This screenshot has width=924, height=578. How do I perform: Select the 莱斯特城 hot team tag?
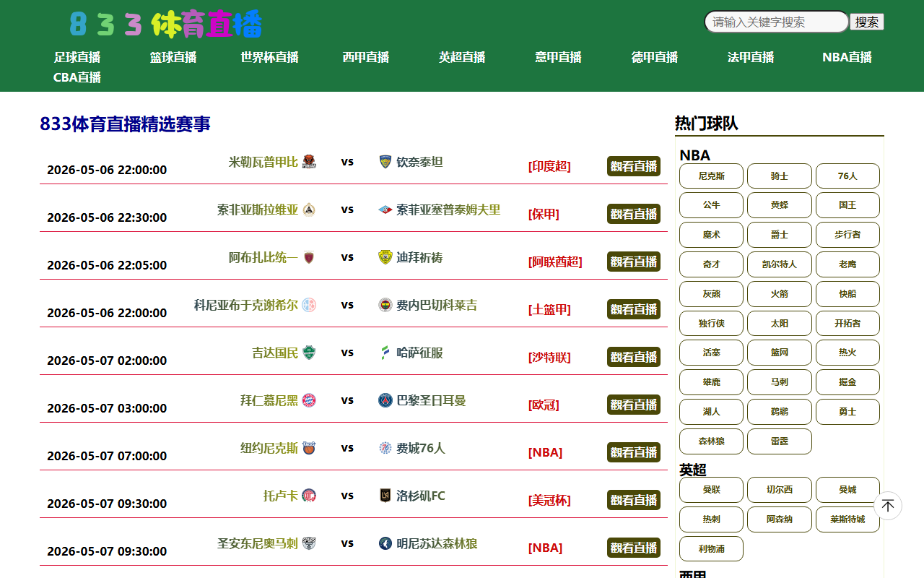tap(847, 519)
